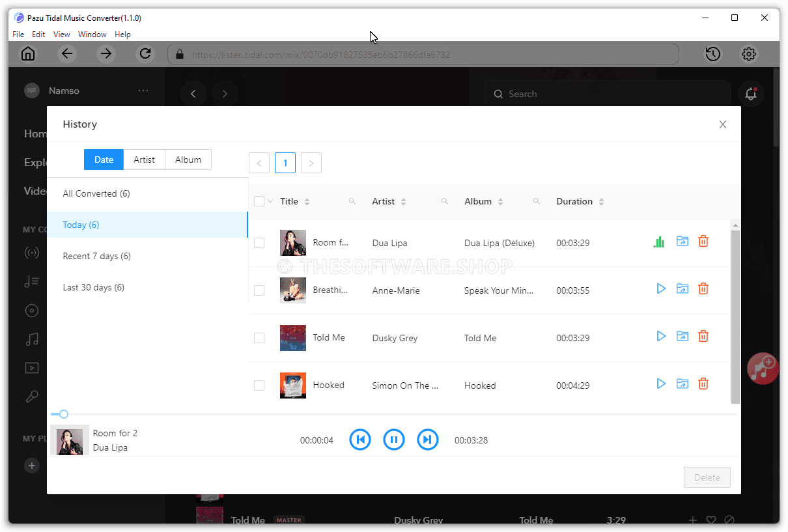Select Today (6) filter
This screenshot has width=788, height=532.
coord(147,225)
